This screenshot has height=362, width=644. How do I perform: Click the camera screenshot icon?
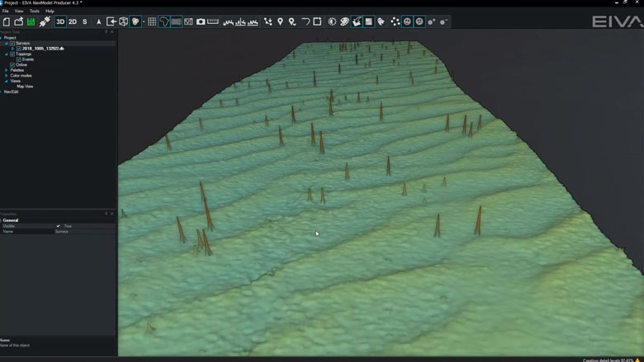click(201, 21)
